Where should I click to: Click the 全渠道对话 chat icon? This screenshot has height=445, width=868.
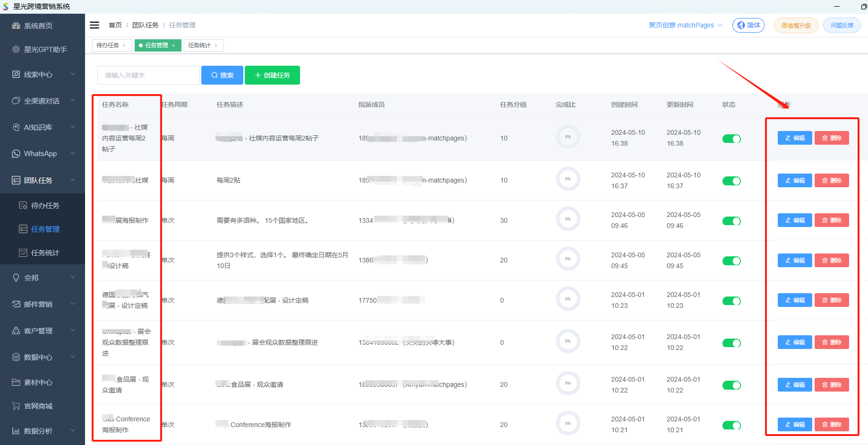pos(16,101)
